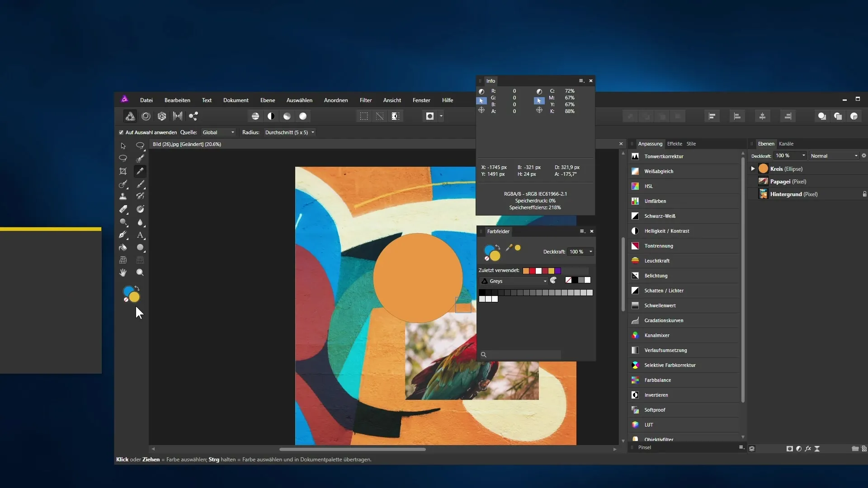The height and width of the screenshot is (488, 868).
Task: Switch to Develop Persona
Action: pos(162,116)
